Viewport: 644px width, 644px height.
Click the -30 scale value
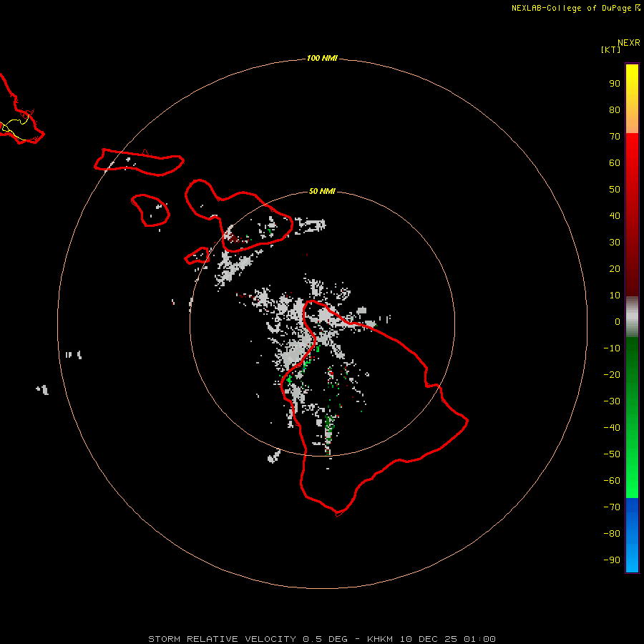612,401
